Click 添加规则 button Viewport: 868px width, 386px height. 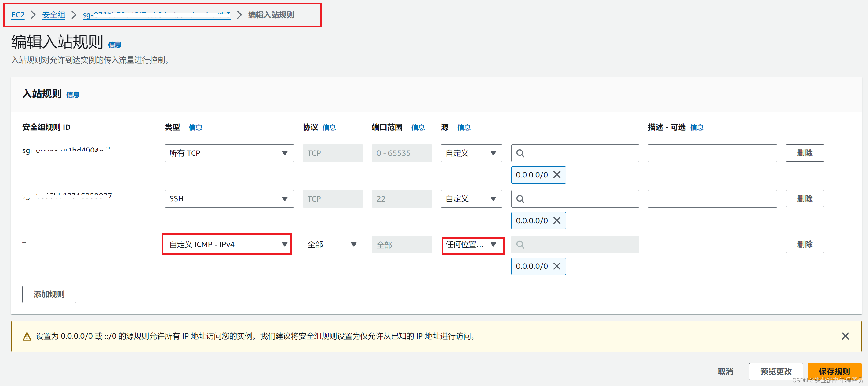pyautogui.click(x=49, y=294)
